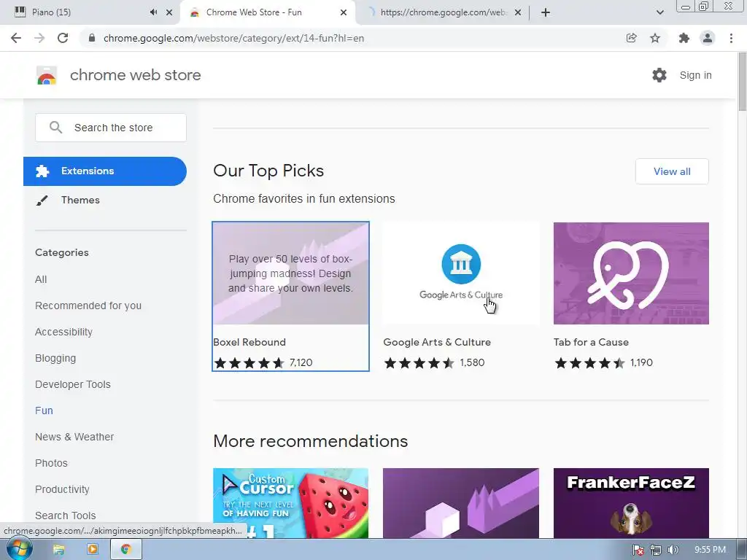Mute the Piano tab audio icon
This screenshot has height=560, width=747.
coord(153,12)
